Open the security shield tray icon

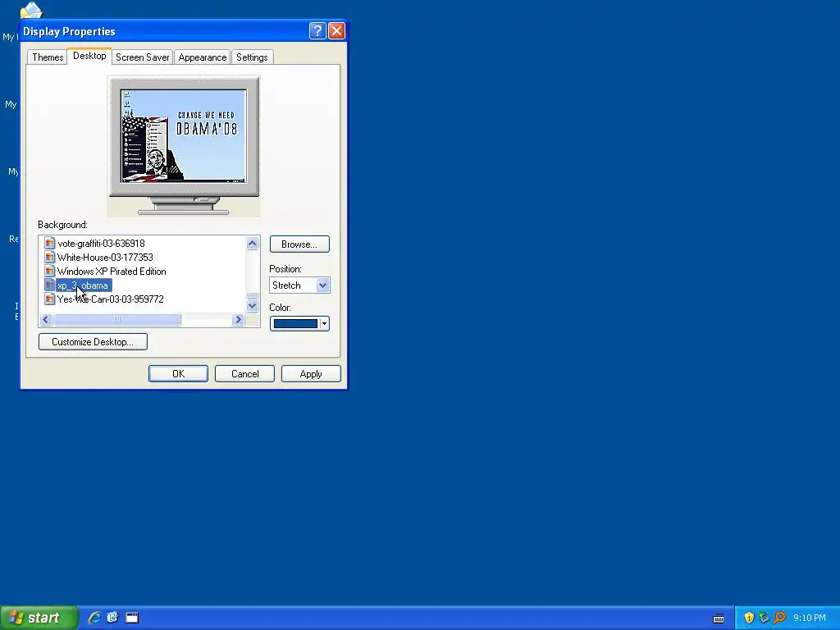point(749,618)
